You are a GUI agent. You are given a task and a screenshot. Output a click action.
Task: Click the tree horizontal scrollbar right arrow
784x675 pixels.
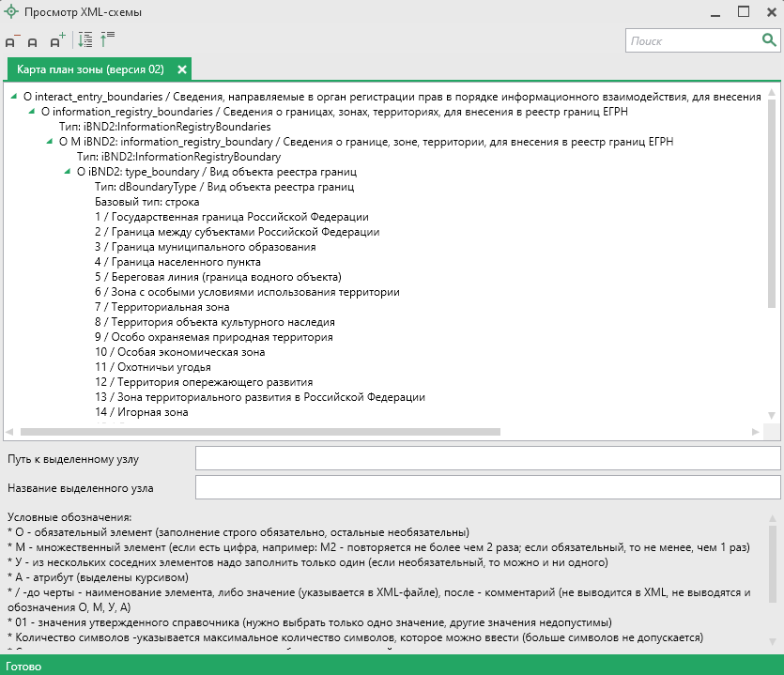click(x=755, y=432)
